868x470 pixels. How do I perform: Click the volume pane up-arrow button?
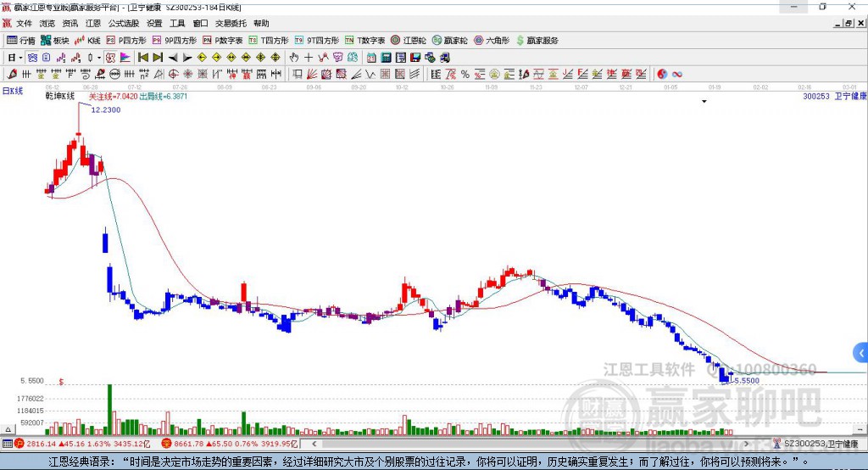pos(8,429)
